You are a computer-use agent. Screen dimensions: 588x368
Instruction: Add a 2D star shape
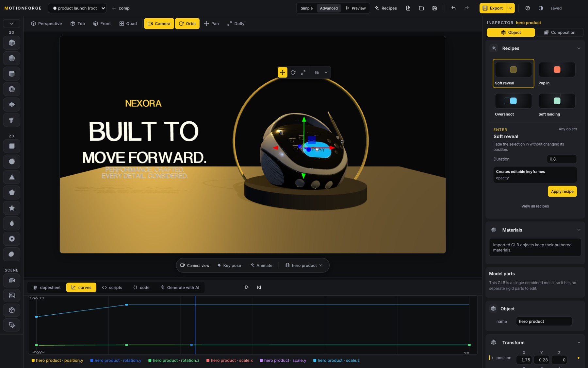point(12,208)
